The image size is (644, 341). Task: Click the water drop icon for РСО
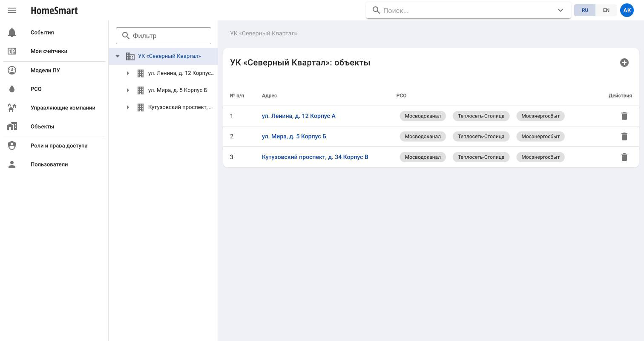point(12,89)
